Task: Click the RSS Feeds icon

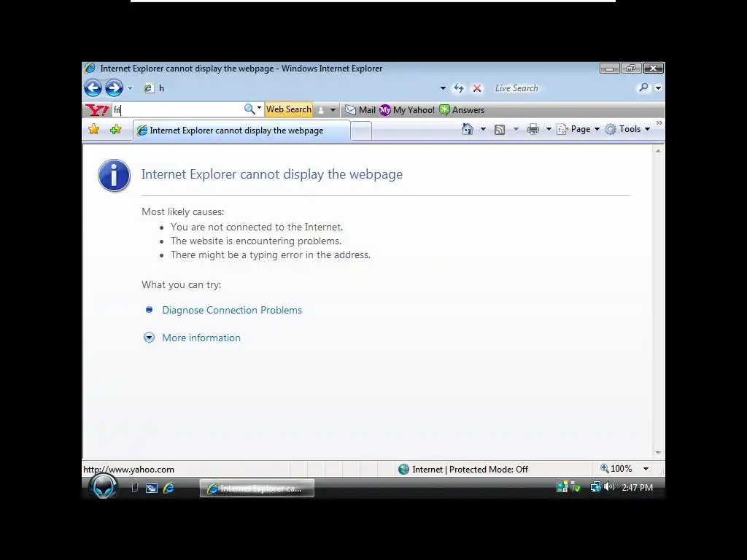Action: click(499, 130)
